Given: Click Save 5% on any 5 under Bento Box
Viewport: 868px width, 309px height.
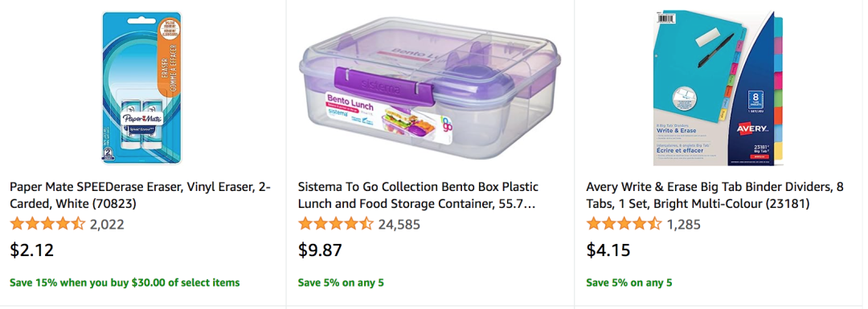Looking at the screenshot, I should point(341,283).
